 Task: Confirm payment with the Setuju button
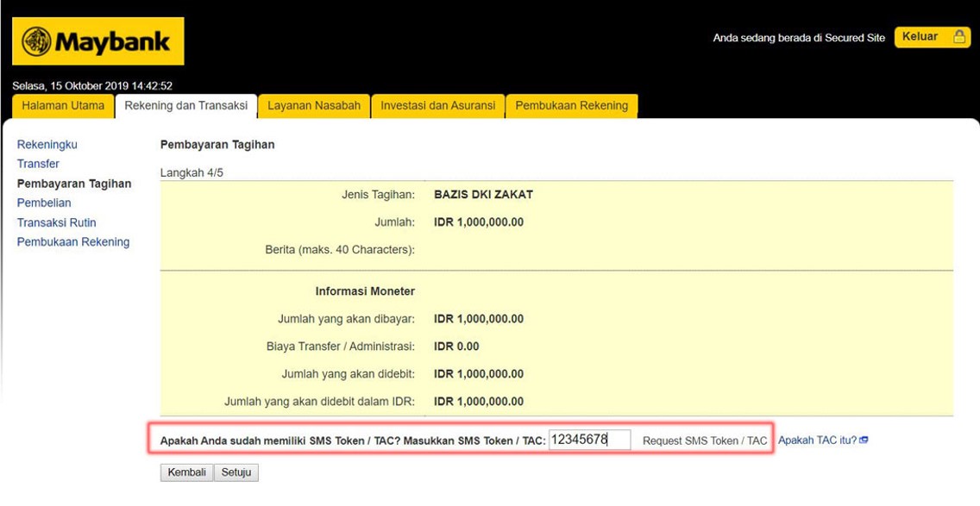click(236, 472)
